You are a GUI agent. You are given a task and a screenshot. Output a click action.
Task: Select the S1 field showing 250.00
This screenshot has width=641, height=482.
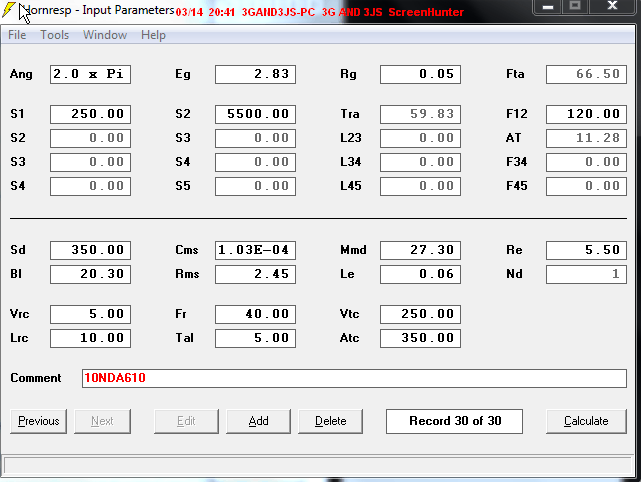click(x=90, y=114)
